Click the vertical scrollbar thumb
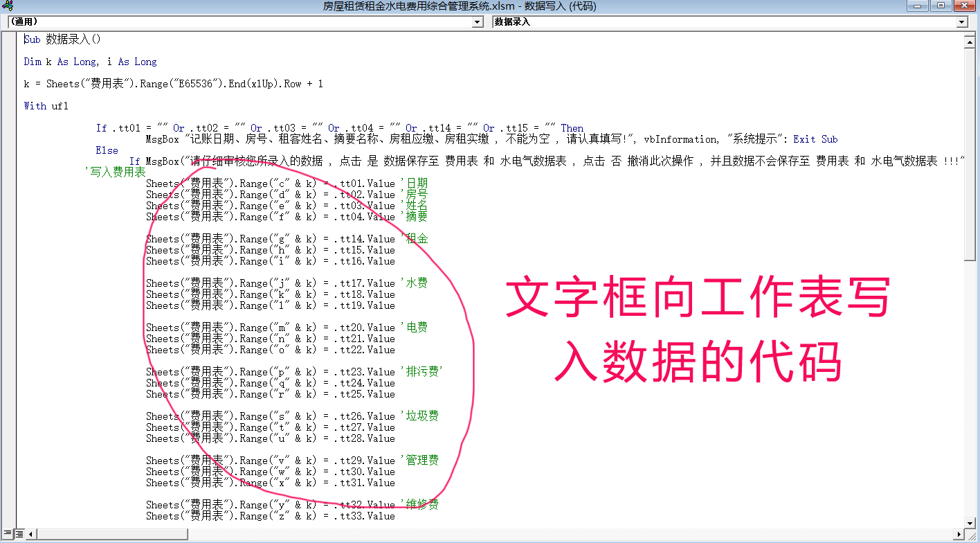This screenshot has width=980, height=543. pos(970,154)
